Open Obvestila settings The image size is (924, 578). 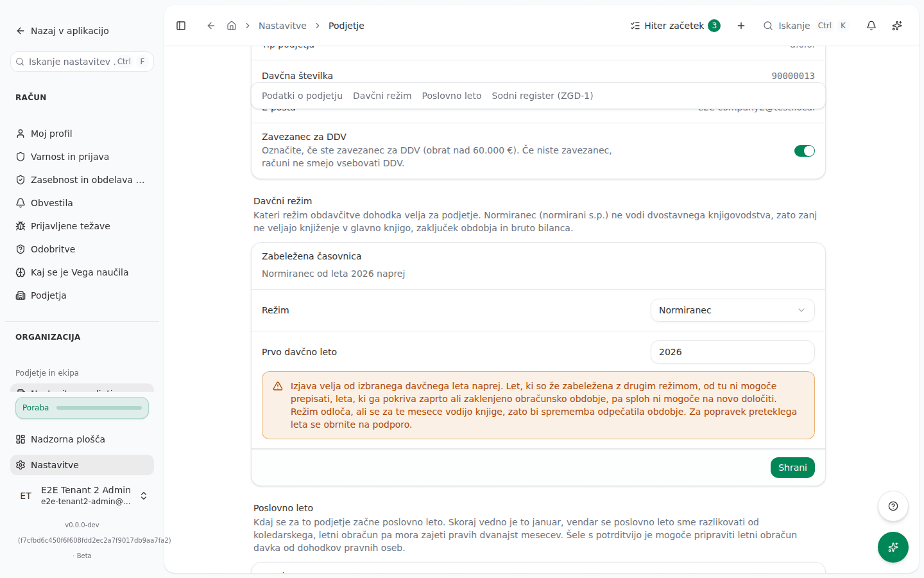[x=82, y=203]
